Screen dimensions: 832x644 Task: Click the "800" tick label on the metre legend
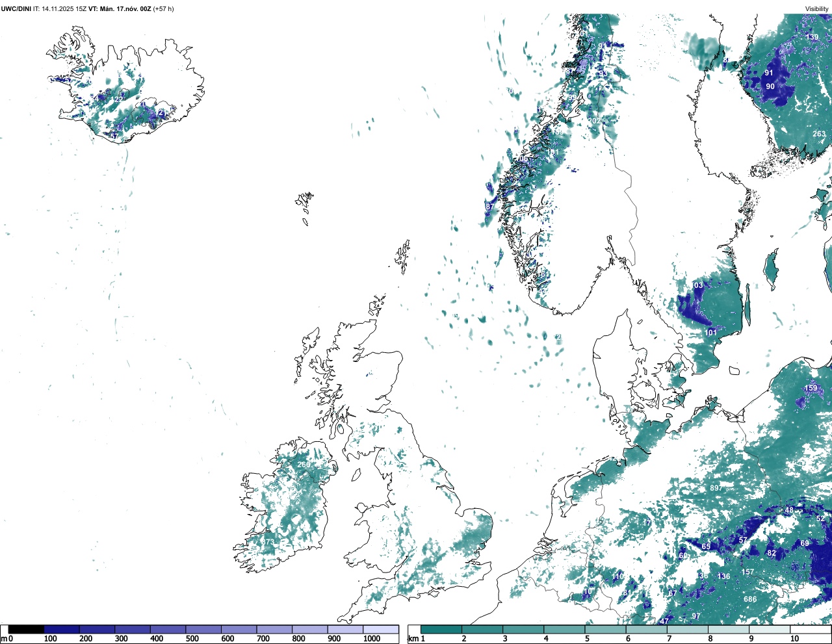(x=298, y=639)
